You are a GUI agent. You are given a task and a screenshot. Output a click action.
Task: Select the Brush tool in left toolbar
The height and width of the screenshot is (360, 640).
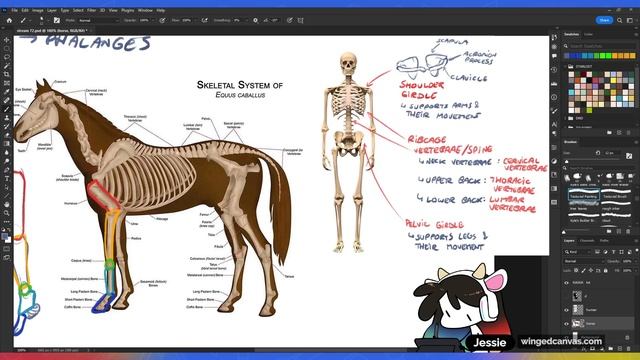click(x=7, y=109)
